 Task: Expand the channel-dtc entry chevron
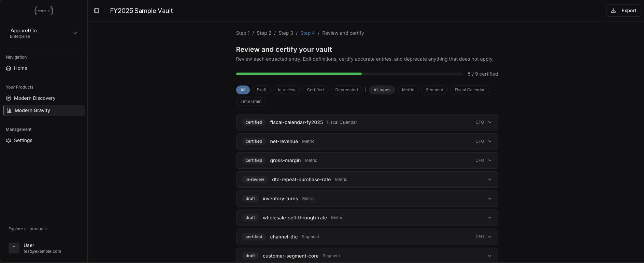[x=490, y=237]
